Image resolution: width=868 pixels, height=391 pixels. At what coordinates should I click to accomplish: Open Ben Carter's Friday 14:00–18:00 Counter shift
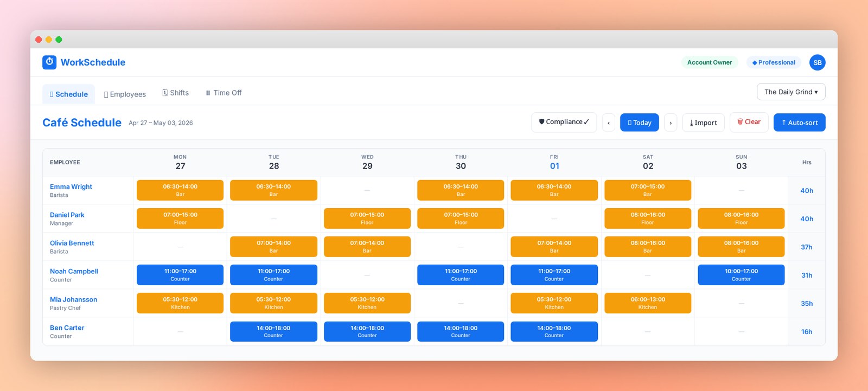click(554, 331)
